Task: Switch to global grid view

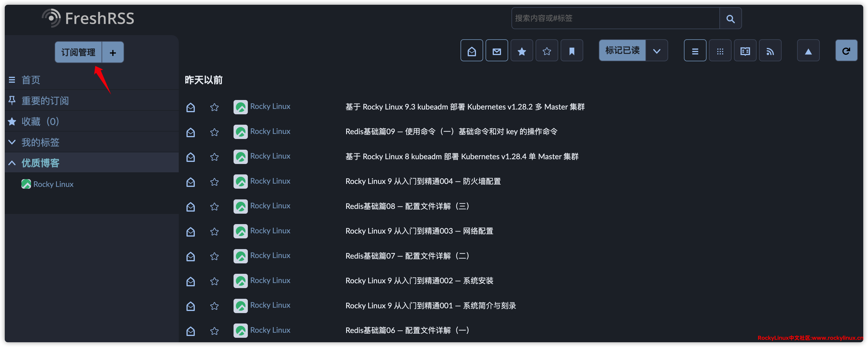Action: pyautogui.click(x=720, y=51)
